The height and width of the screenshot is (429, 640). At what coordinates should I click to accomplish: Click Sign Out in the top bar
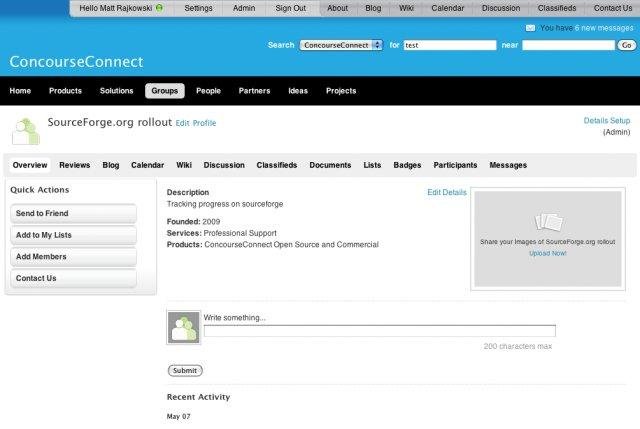pyautogui.click(x=291, y=8)
